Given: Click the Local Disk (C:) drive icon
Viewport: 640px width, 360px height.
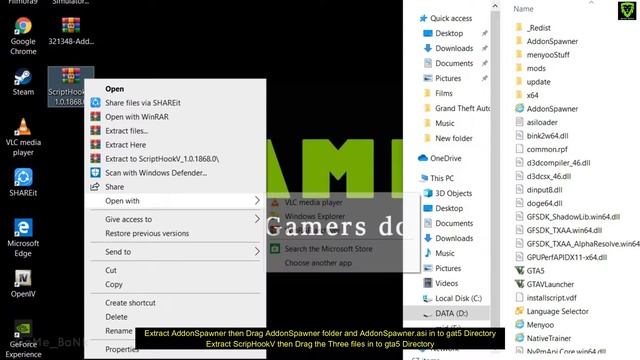Looking at the screenshot, I should click(x=427, y=298).
